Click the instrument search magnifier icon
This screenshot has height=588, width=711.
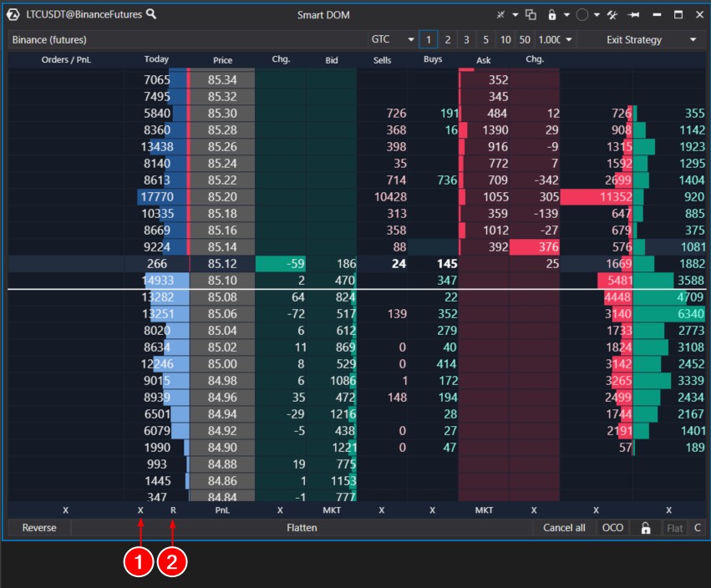coord(151,14)
